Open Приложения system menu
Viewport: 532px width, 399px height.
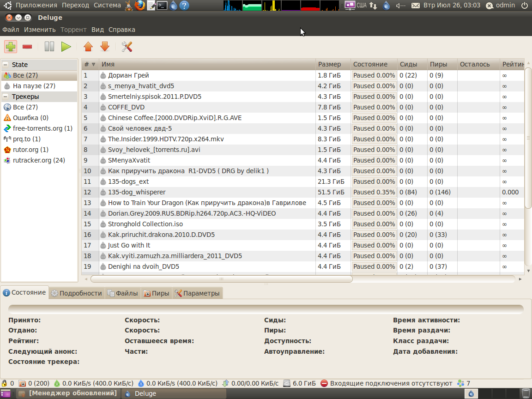point(36,5)
